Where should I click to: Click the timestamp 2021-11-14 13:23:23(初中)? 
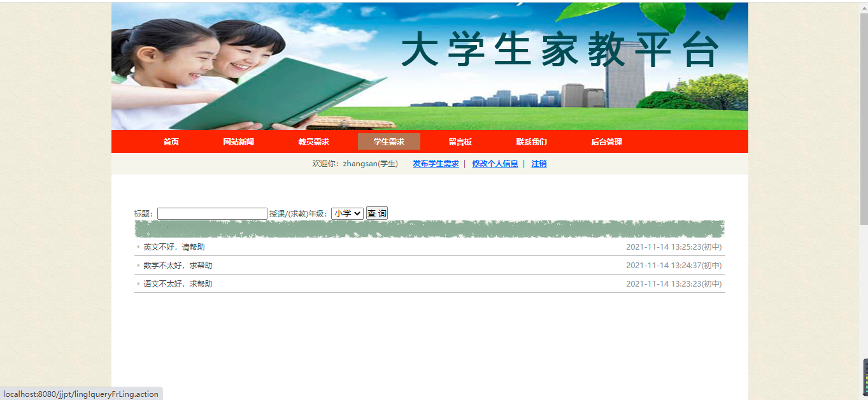(674, 284)
